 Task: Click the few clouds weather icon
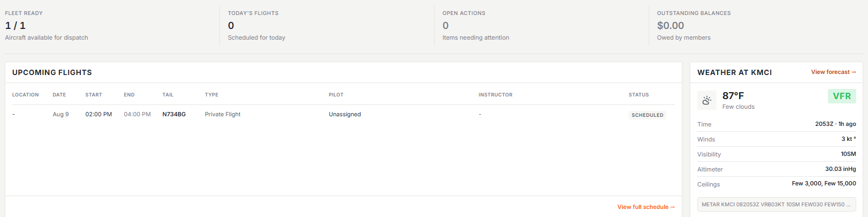point(706,100)
